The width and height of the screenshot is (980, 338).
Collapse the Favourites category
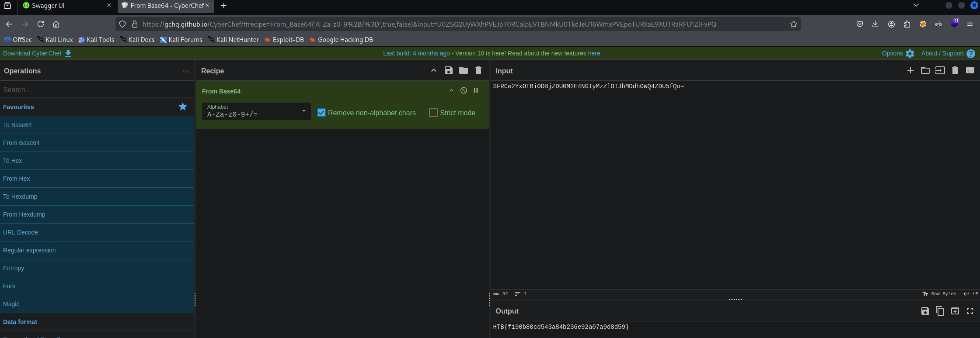coord(18,107)
